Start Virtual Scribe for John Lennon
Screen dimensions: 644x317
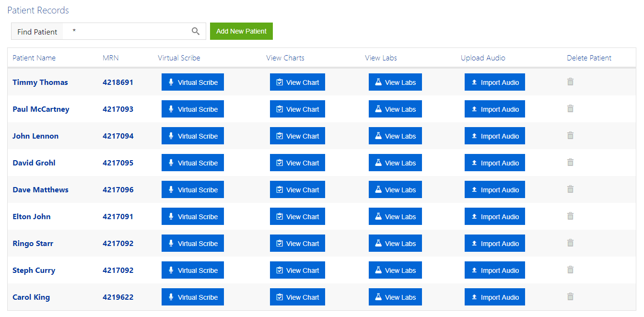pyautogui.click(x=193, y=136)
